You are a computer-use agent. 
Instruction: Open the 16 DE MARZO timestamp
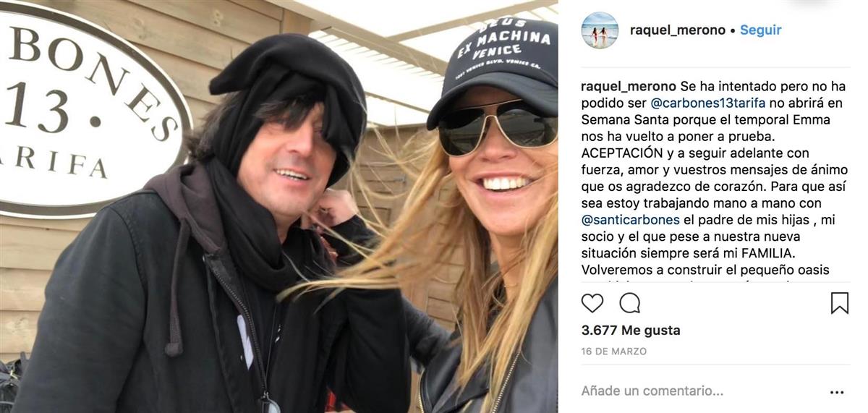tap(614, 352)
